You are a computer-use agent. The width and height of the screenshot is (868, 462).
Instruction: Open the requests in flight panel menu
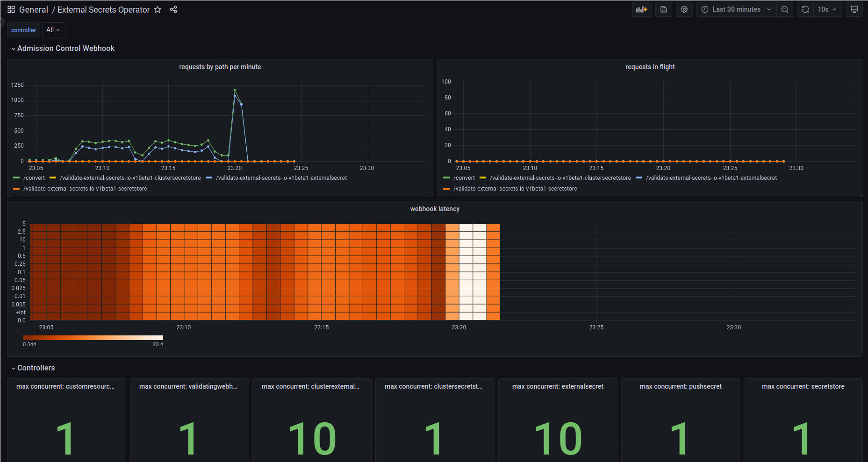[650, 67]
